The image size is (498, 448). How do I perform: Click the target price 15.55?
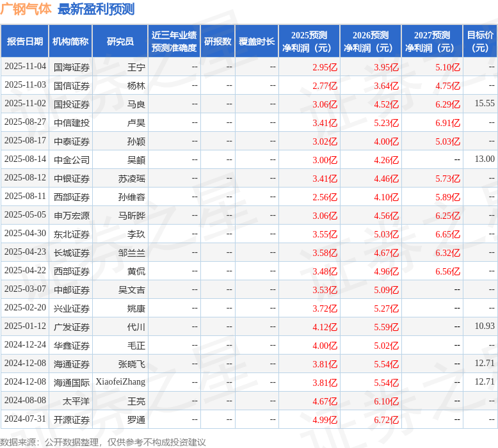485,104
